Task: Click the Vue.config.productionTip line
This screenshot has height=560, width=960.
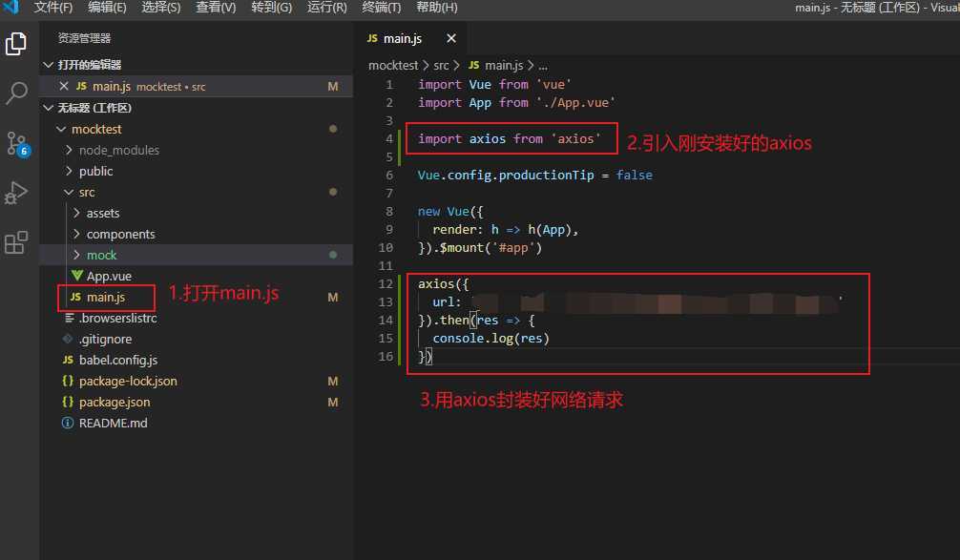Action: (x=535, y=175)
